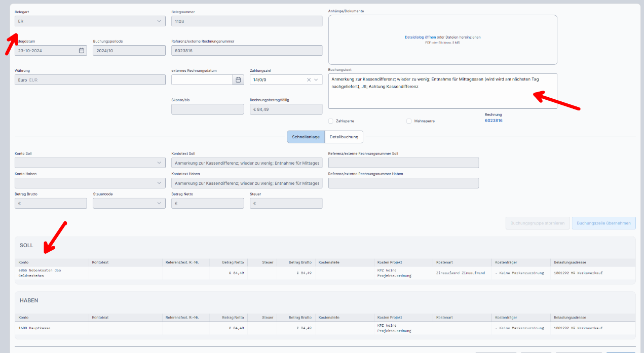
Task: Expand the Zahlungsziel dropdown chevron
Action: (x=316, y=80)
